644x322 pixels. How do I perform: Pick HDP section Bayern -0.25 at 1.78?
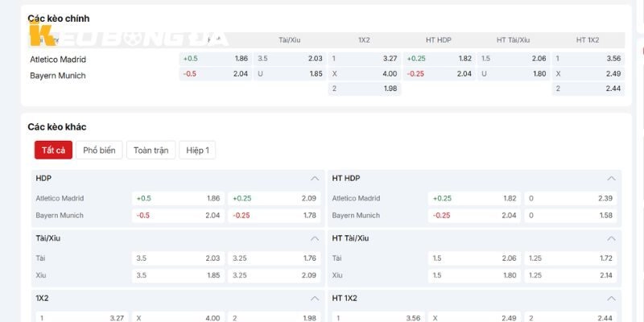click(x=275, y=216)
